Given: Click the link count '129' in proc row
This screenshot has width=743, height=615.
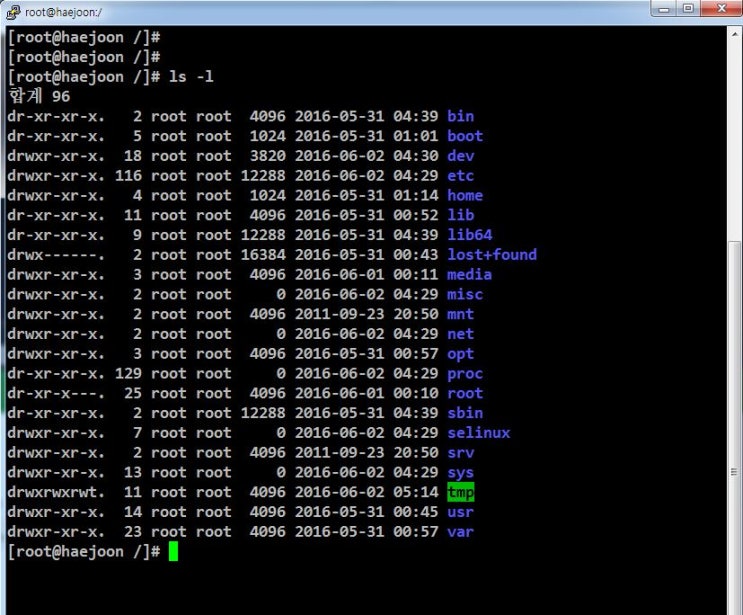Looking at the screenshot, I should pyautogui.click(x=128, y=374).
